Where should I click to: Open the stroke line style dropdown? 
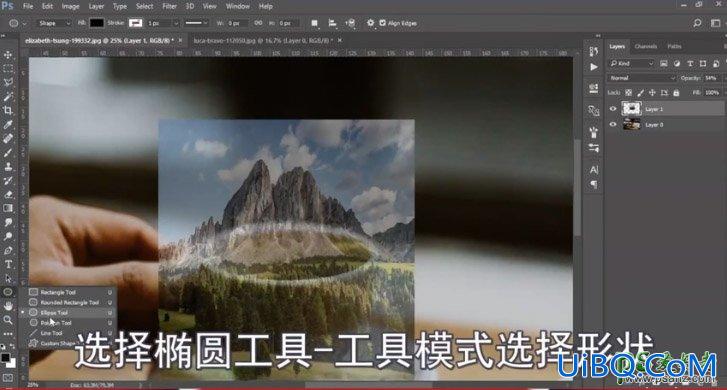click(x=197, y=23)
